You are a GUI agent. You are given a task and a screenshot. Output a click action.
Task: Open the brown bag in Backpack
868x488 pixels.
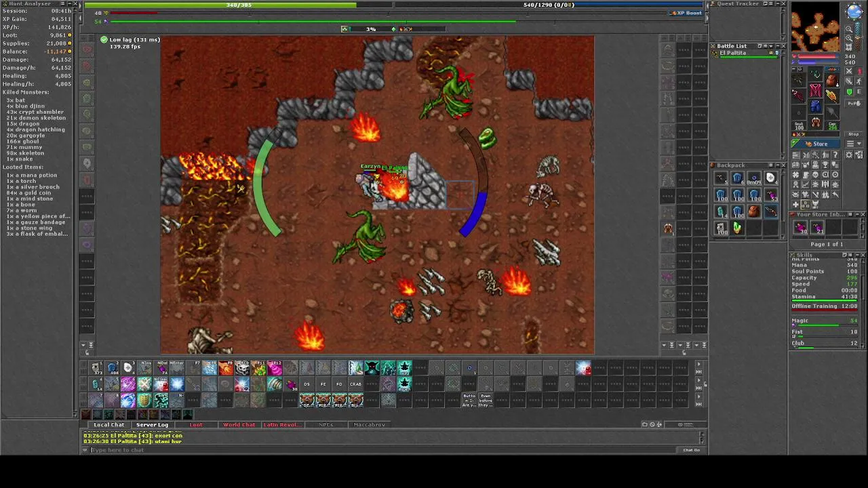pos(754,211)
